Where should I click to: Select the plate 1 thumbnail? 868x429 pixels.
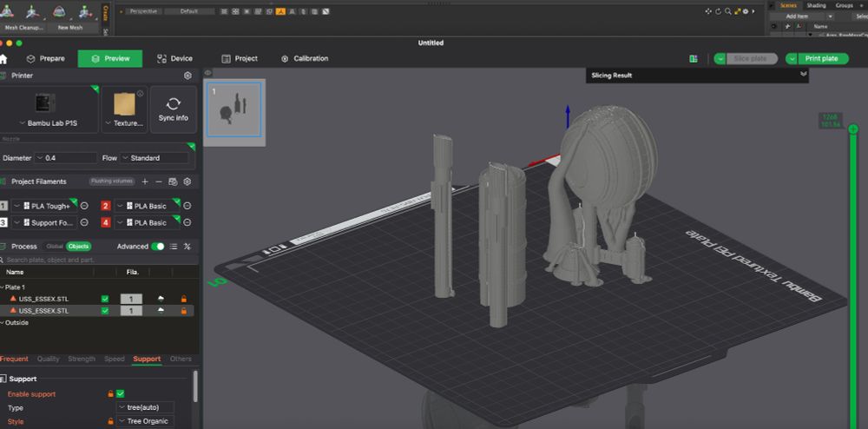coord(234,110)
